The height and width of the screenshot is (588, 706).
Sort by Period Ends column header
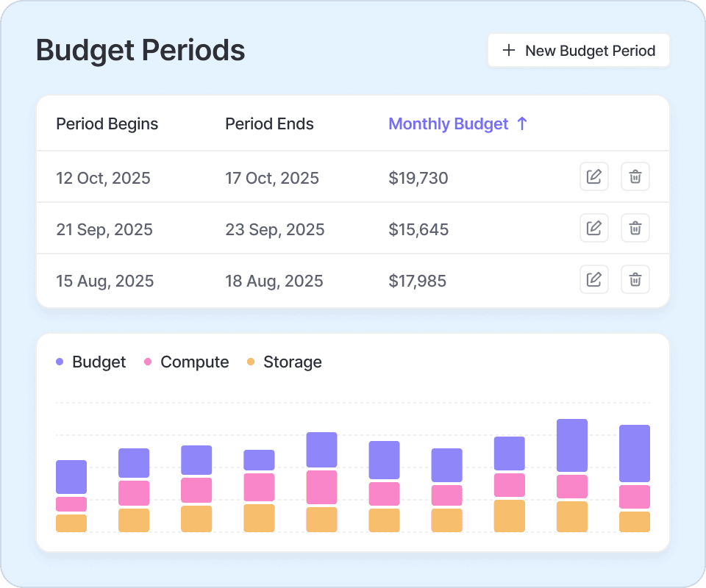pyautogui.click(x=269, y=124)
